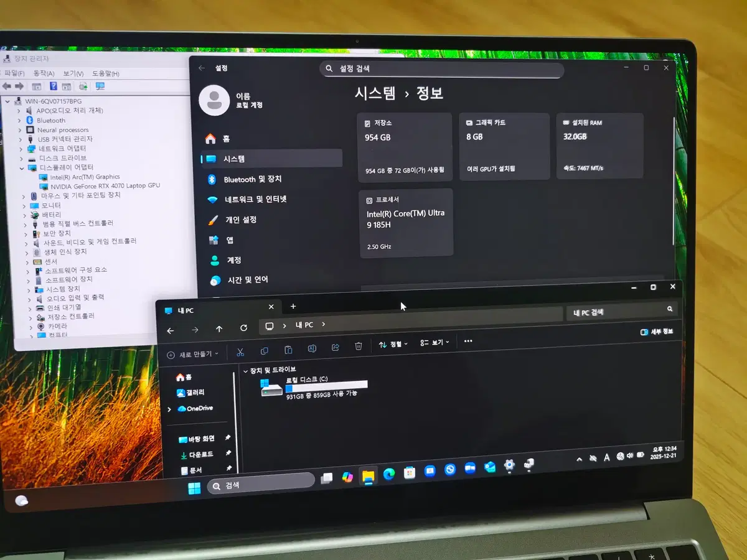Viewport: 747px width, 560px height.
Task: Collapse the 디스플레이 어댑터 node
Action: (23, 168)
